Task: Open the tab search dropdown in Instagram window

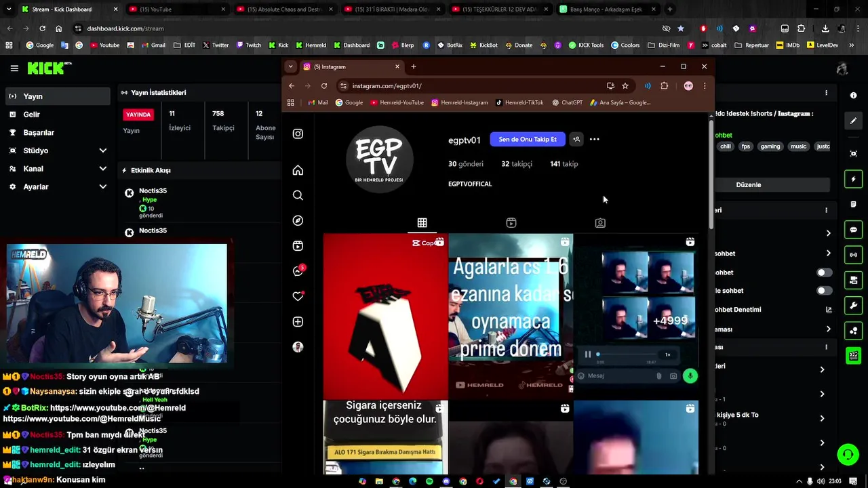Action: coord(290,66)
